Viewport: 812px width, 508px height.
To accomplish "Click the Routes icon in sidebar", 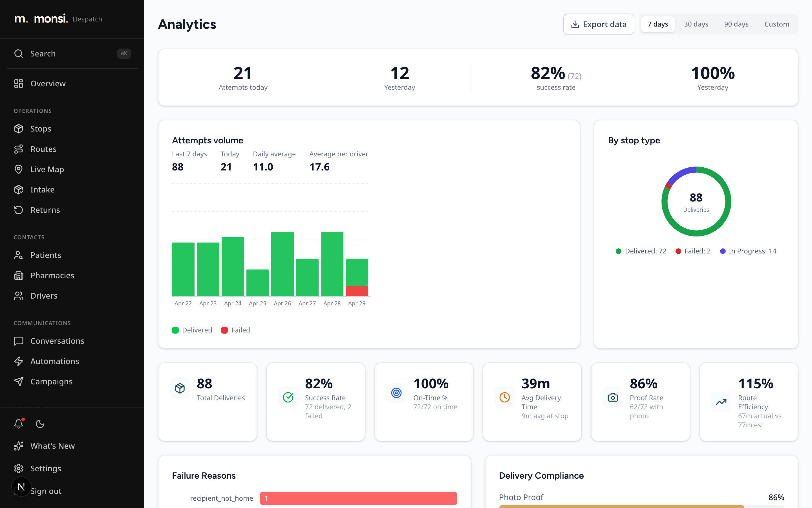I will pyautogui.click(x=19, y=149).
